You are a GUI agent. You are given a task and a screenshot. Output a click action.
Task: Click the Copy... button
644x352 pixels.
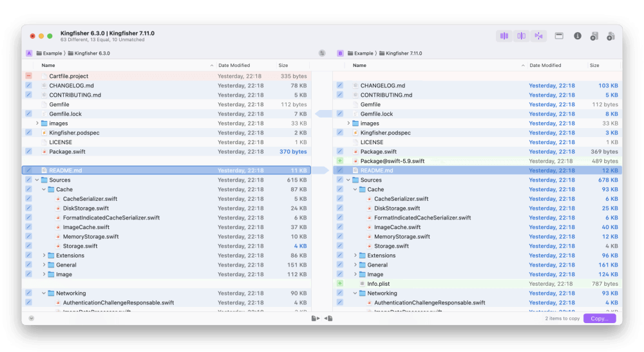(599, 319)
